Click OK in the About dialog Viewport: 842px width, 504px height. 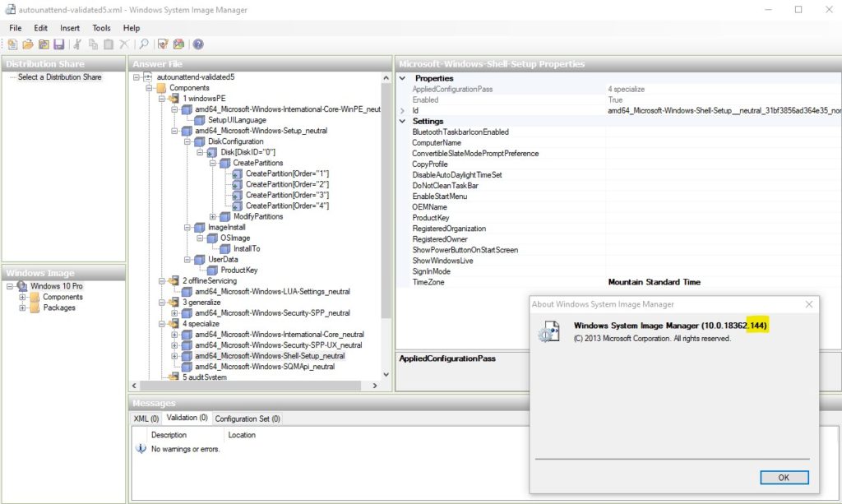pyautogui.click(x=784, y=477)
